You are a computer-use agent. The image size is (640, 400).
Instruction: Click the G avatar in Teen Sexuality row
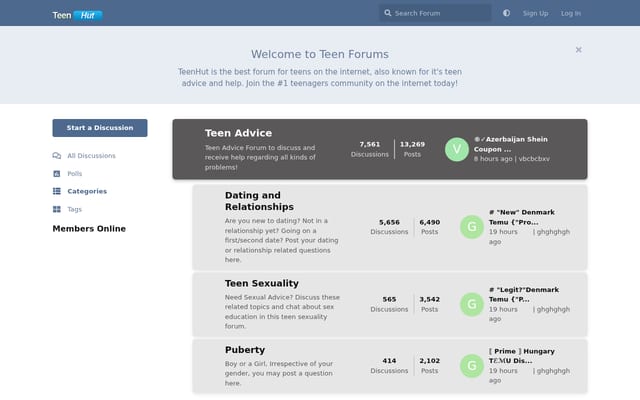(x=472, y=304)
